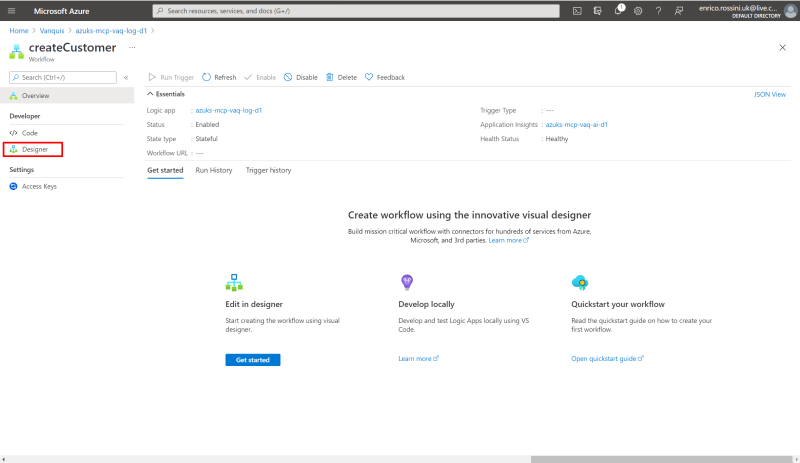Open the notifications bell
800x463 pixels.
point(618,10)
